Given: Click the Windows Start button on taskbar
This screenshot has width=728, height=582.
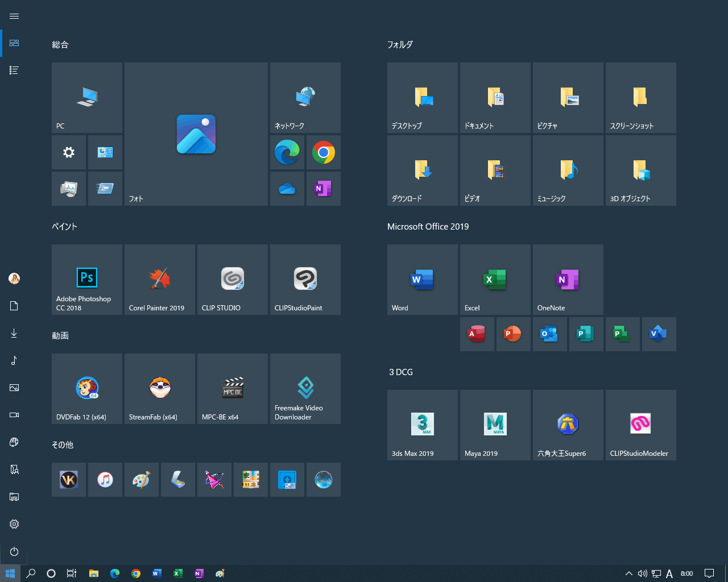Looking at the screenshot, I should (x=10, y=573).
